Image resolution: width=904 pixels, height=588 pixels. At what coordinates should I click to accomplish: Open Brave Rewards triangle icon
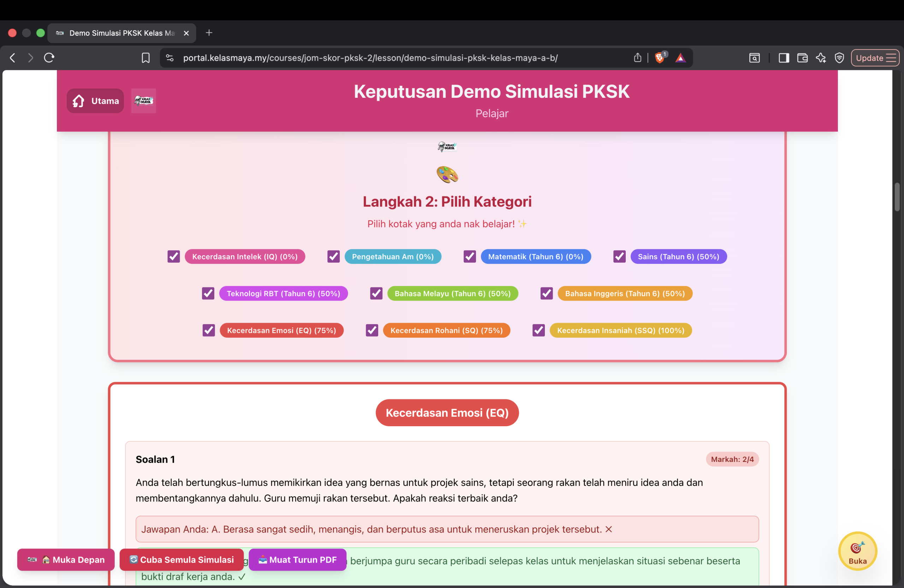(680, 58)
